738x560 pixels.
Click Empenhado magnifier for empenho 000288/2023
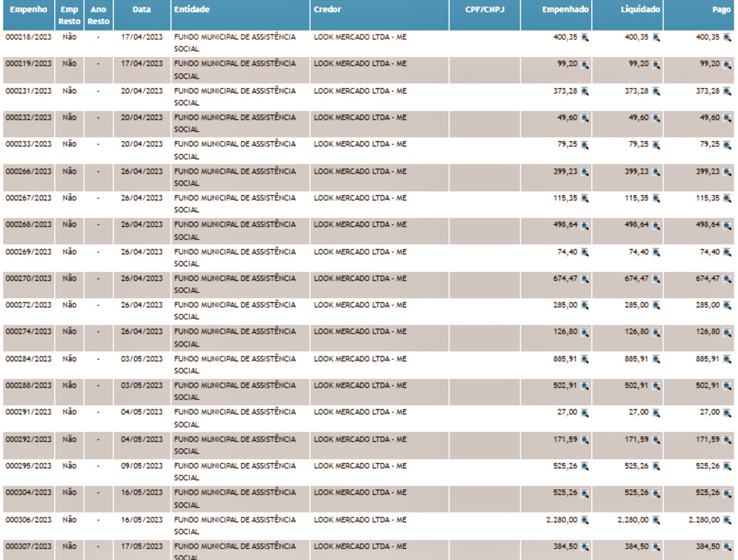(585, 385)
